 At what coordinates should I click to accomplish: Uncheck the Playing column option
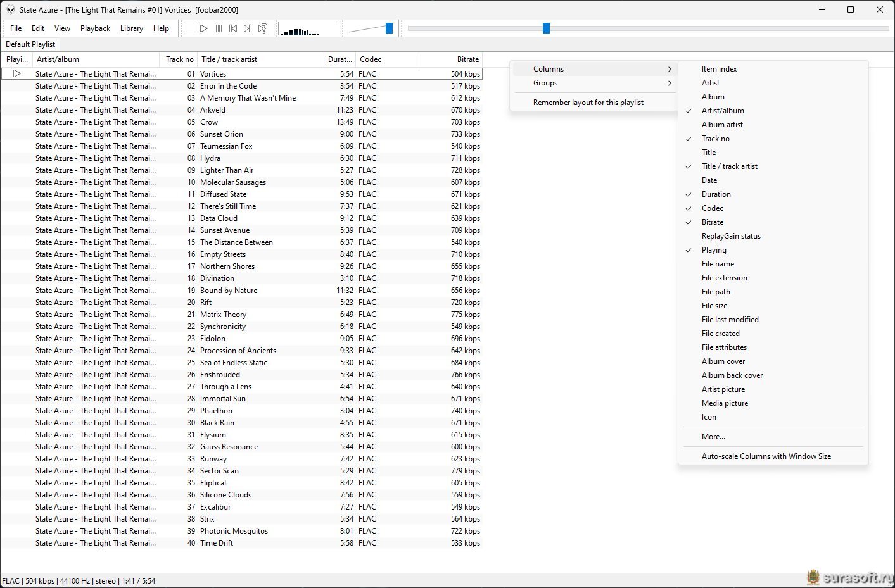[773, 250]
